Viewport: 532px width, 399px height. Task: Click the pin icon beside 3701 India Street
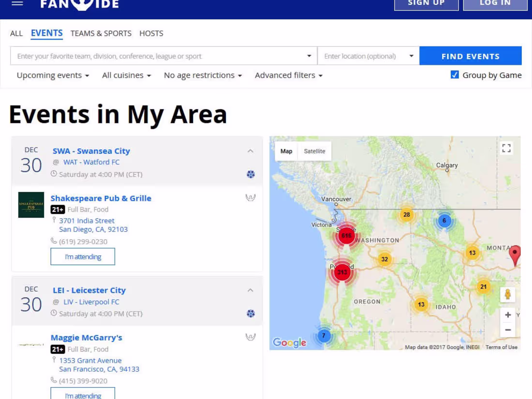tap(54, 220)
